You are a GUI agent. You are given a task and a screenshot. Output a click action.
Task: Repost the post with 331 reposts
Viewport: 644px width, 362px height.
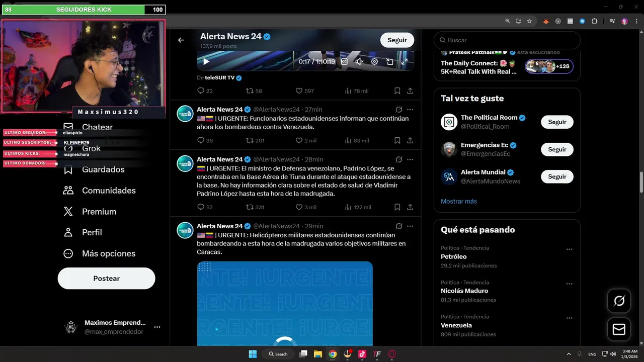click(255, 207)
